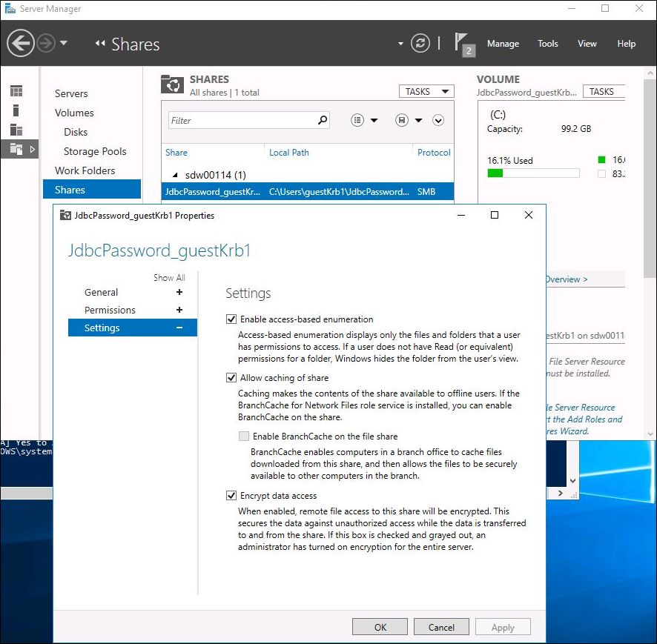Click the expand filter chevron circle
This screenshot has height=644, width=657.
tap(438, 121)
